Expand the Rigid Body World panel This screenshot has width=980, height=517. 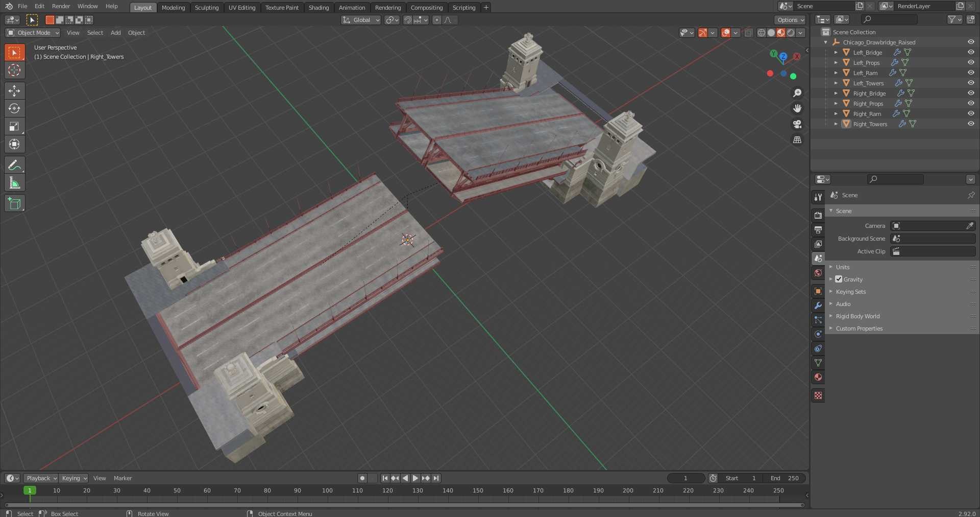click(857, 316)
